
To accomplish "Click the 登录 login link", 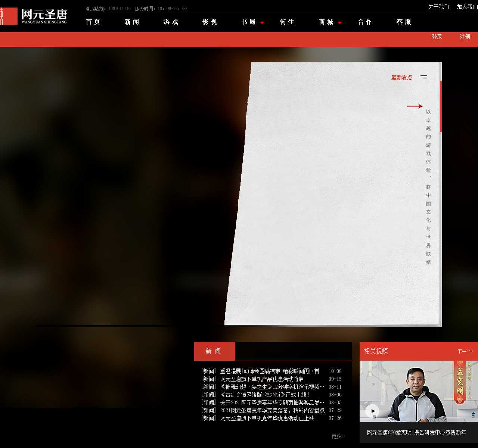I will tap(437, 37).
